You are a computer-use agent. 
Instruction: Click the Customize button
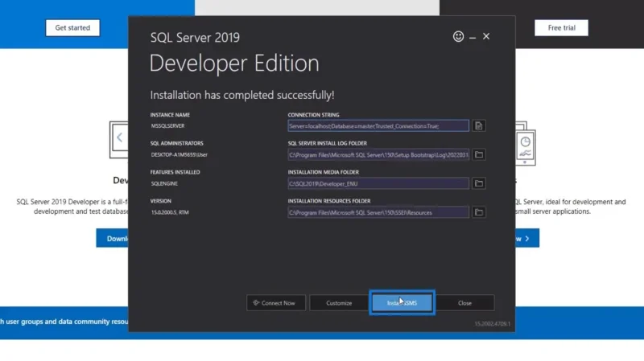pyautogui.click(x=339, y=303)
